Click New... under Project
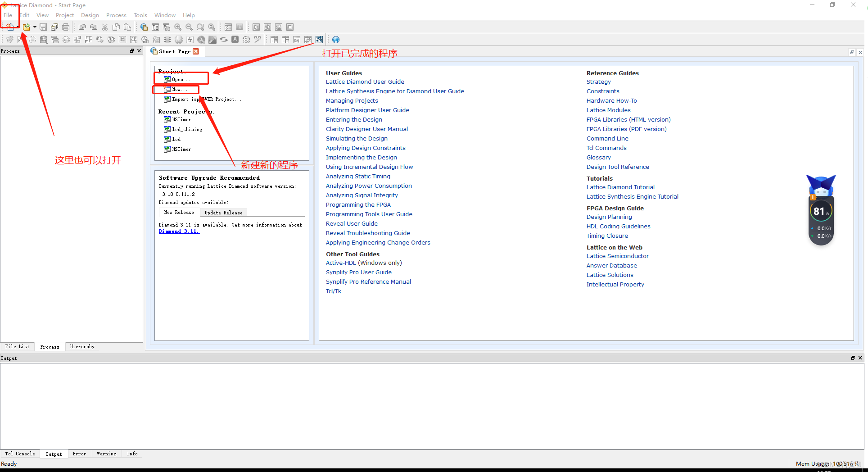This screenshot has height=472, width=868. click(x=176, y=89)
